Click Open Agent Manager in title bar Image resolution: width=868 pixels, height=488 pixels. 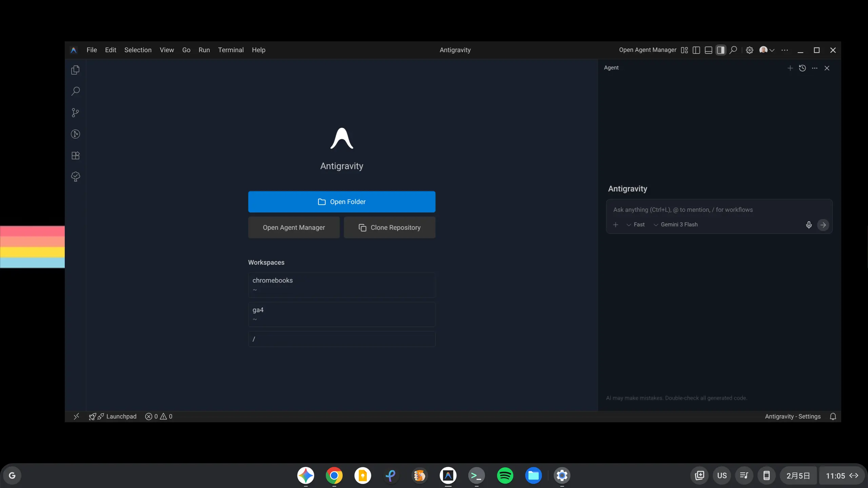(647, 50)
